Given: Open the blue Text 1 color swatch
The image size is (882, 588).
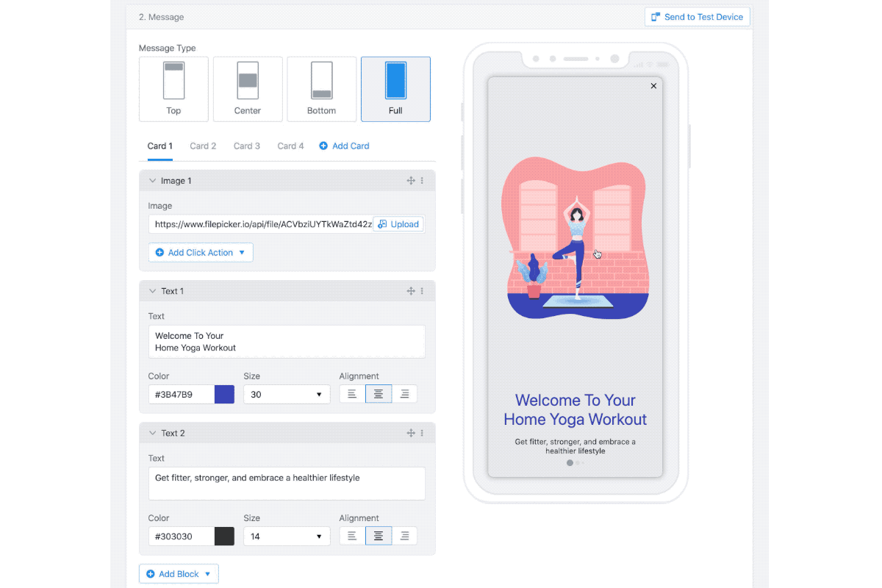Looking at the screenshot, I should (224, 395).
